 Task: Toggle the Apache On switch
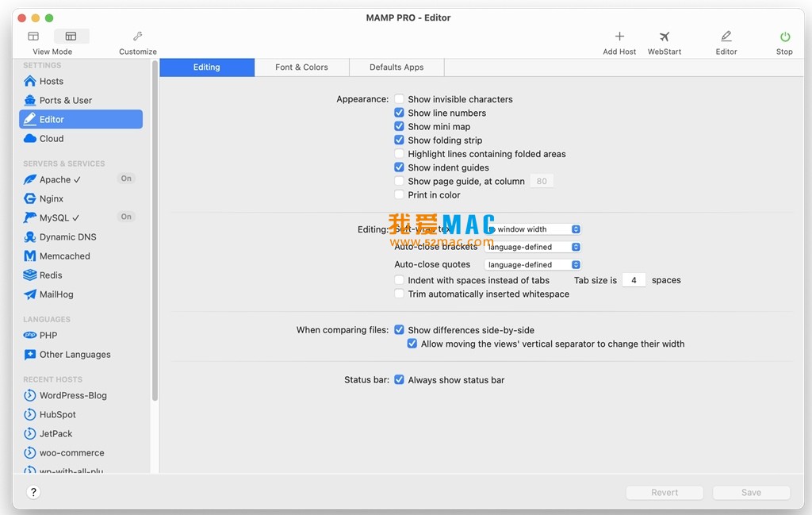coord(126,179)
